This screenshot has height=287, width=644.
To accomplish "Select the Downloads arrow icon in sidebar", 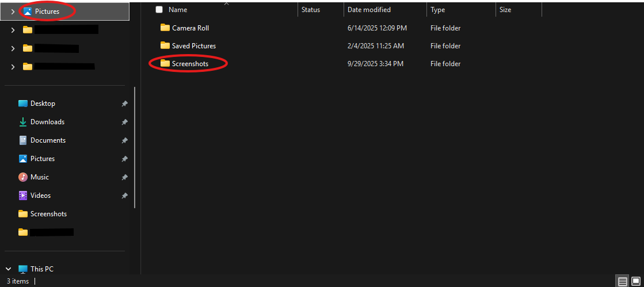I will pos(23,122).
